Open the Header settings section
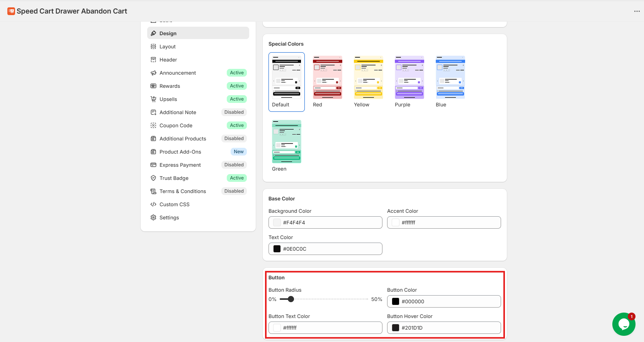The height and width of the screenshot is (342, 644). [x=168, y=60]
